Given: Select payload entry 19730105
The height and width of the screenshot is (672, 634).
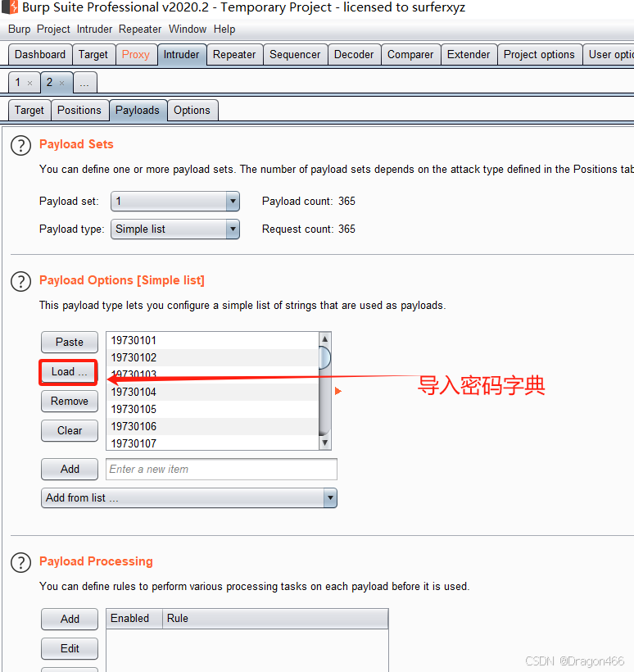Looking at the screenshot, I should tap(212, 409).
